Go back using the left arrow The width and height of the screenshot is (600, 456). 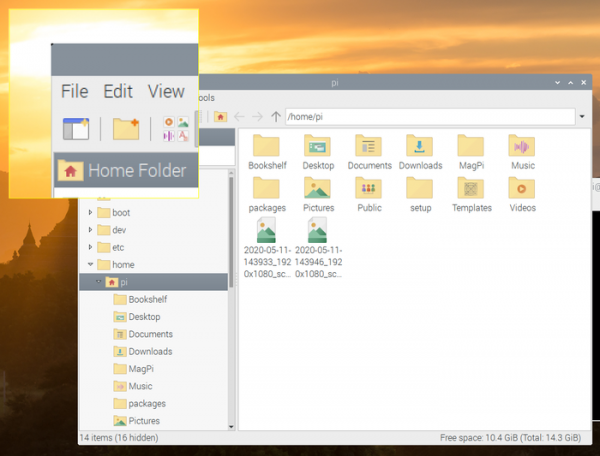(x=240, y=117)
